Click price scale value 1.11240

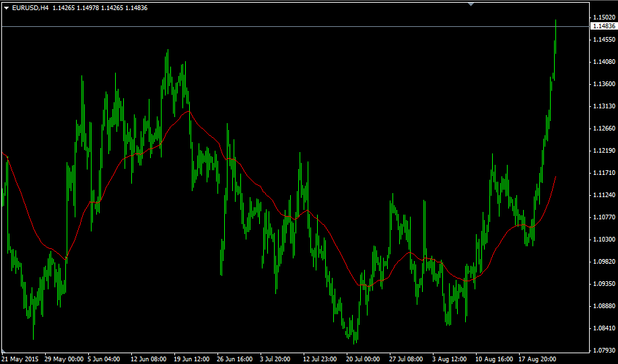click(604, 195)
